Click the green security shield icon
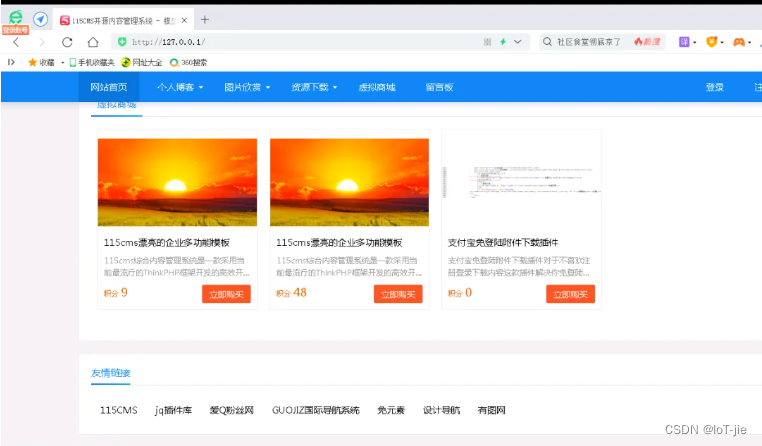 point(122,42)
